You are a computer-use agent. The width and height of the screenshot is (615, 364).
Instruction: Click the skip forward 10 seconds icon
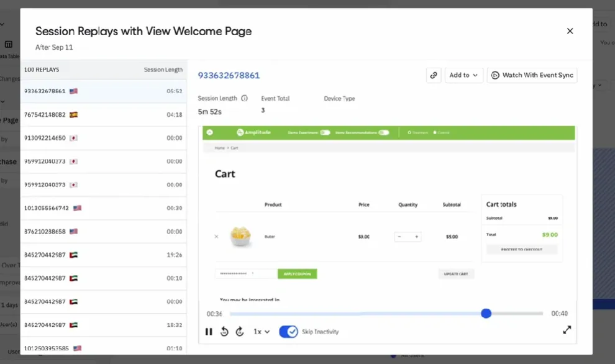point(240,332)
